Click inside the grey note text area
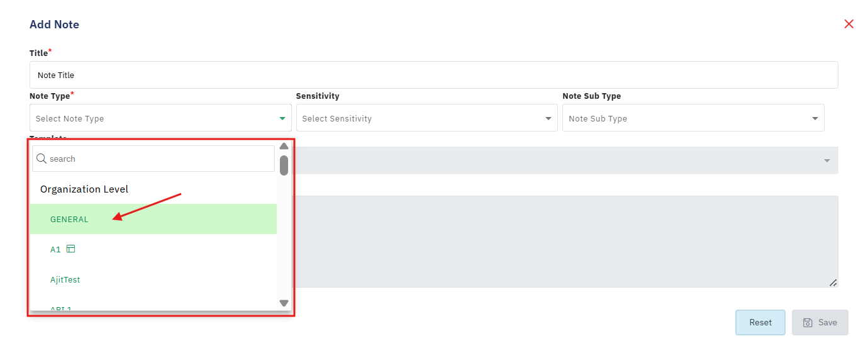 tap(566, 242)
